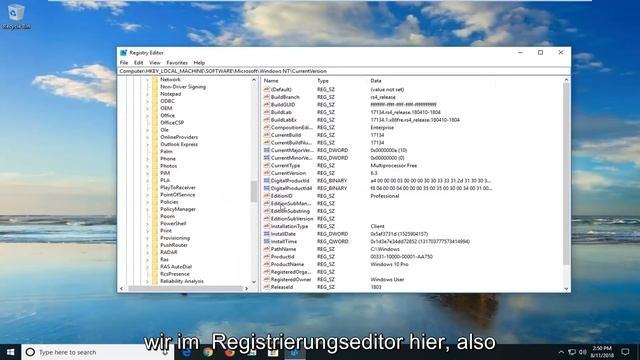Click the taskbar search box

point(98,352)
